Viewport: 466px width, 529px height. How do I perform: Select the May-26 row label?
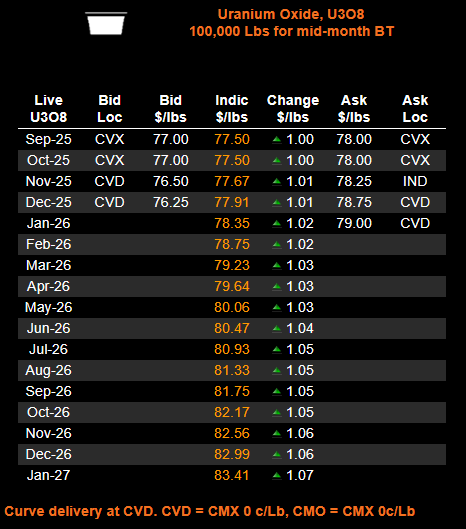49,307
